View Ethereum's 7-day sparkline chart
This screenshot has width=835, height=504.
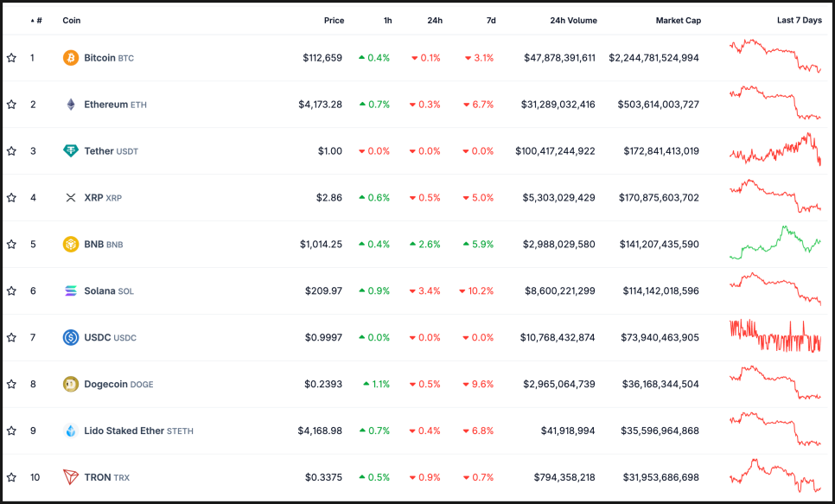tap(775, 102)
